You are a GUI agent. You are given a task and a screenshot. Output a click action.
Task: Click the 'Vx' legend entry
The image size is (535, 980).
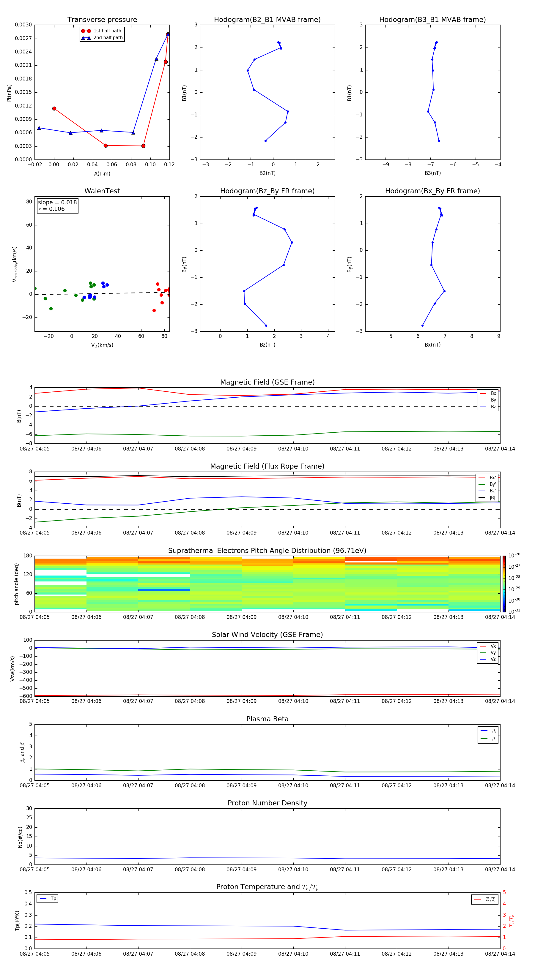[x=488, y=646]
